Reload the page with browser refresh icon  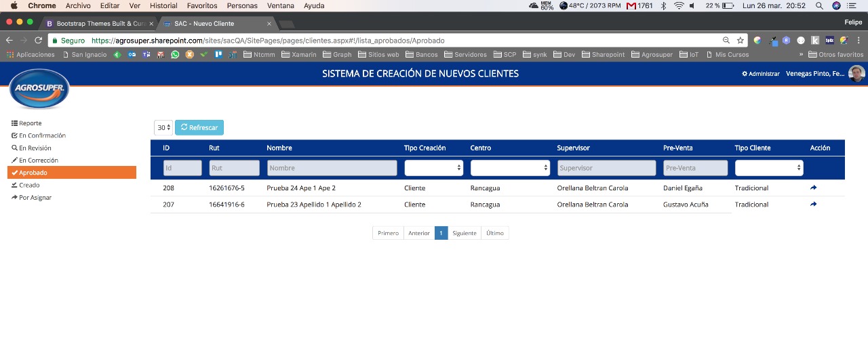tap(39, 41)
